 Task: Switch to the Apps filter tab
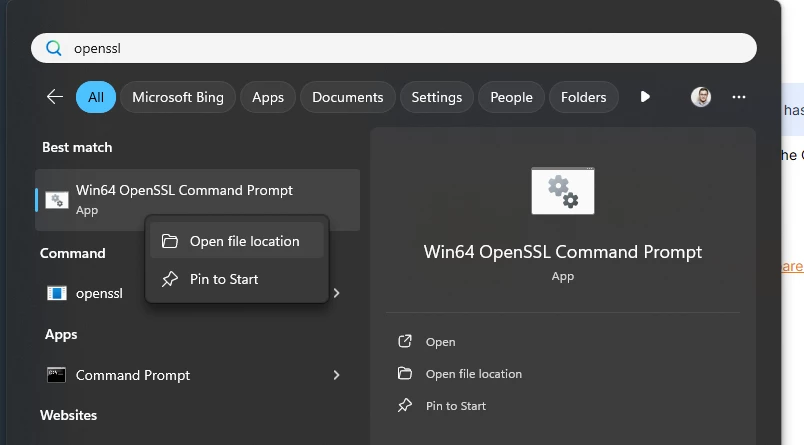268,97
